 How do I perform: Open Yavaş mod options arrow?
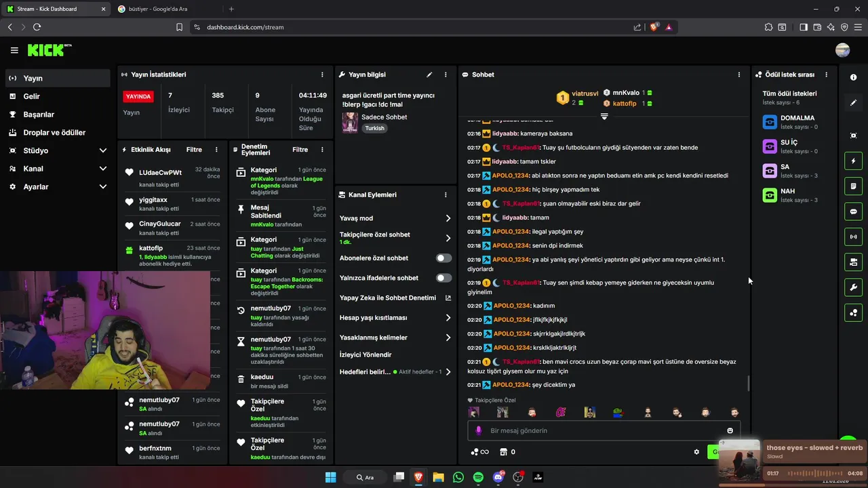point(448,218)
